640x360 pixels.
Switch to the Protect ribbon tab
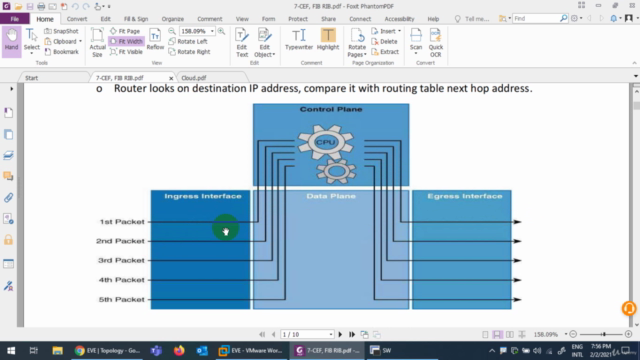[x=298, y=19]
